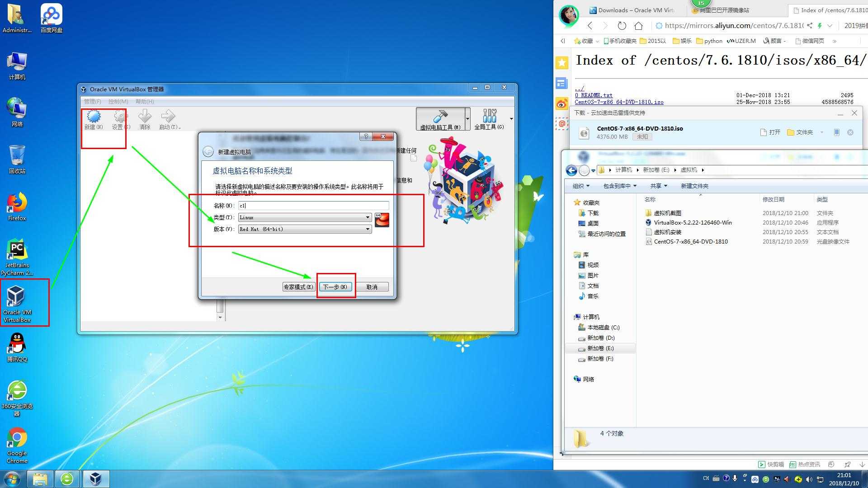Select the 360安全浏览器 desktop shortcut

point(17,398)
